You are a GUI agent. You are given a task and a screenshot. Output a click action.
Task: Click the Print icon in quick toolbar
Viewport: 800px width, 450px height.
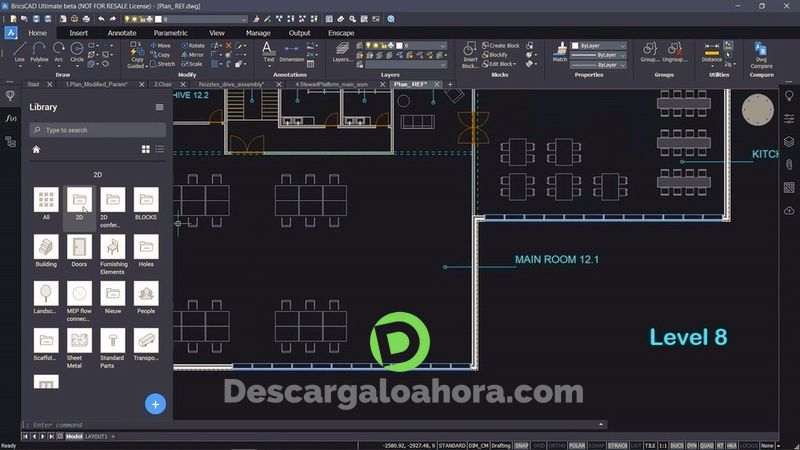click(x=86, y=19)
